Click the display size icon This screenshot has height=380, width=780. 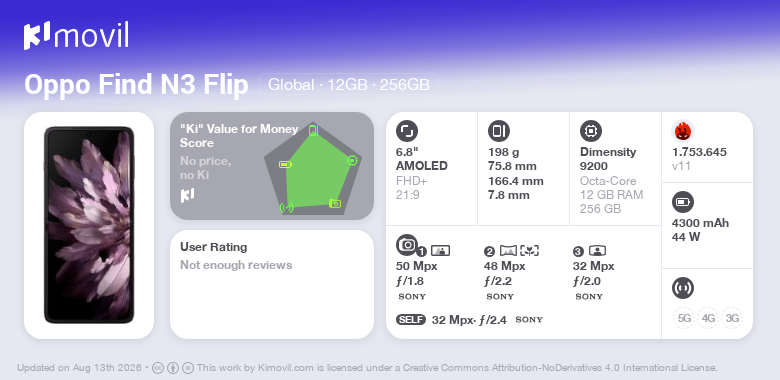407,131
